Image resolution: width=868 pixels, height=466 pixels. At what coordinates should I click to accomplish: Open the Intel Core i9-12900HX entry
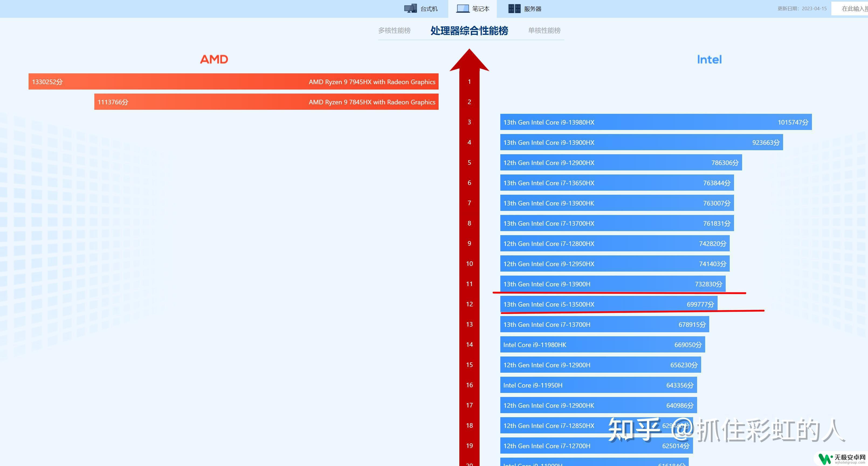(x=621, y=163)
